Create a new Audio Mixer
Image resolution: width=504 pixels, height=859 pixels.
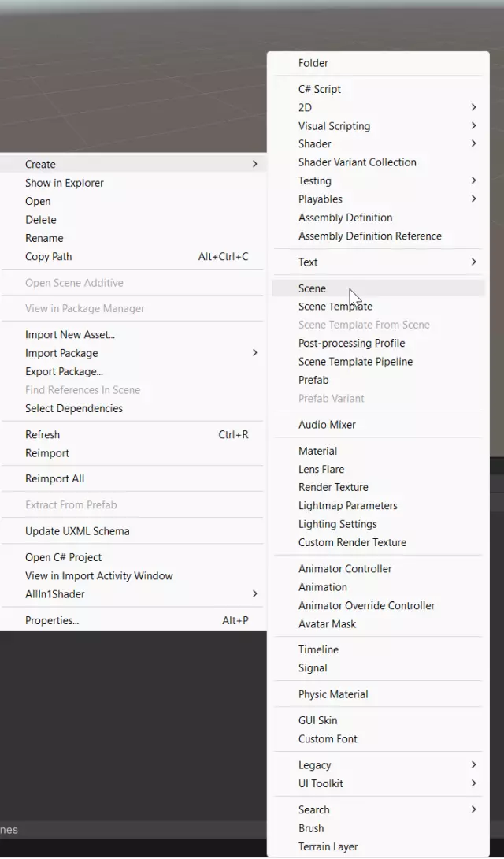coord(327,425)
